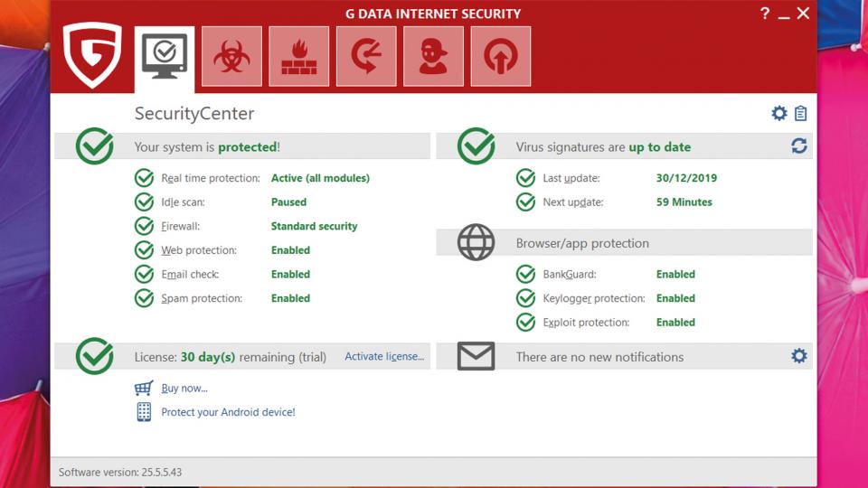The image size is (868, 488).
Task: Click the large License checkmark icon
Action: pos(95,356)
